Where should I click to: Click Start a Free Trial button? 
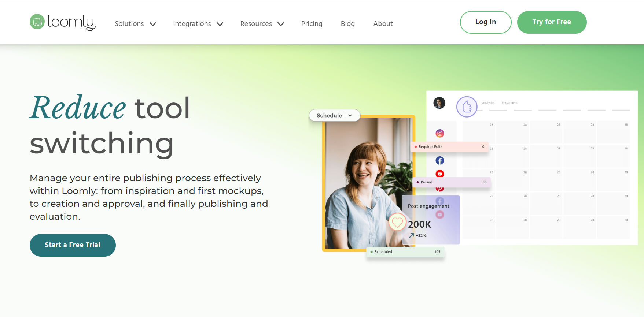click(73, 245)
